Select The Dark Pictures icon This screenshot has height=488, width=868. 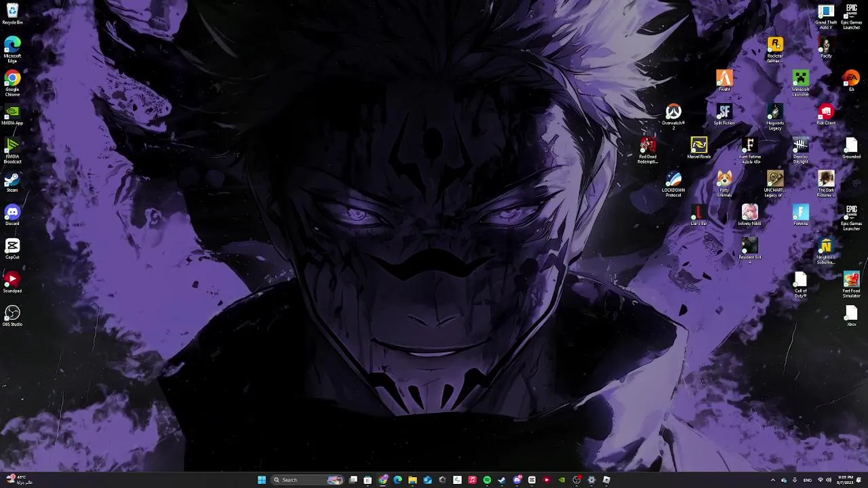click(x=826, y=184)
